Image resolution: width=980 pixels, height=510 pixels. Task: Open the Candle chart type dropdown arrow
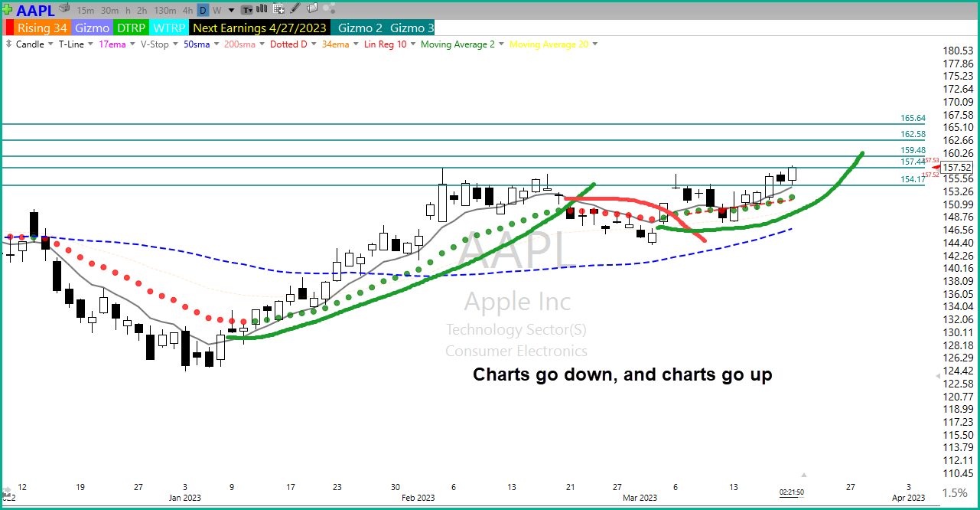coord(50,44)
